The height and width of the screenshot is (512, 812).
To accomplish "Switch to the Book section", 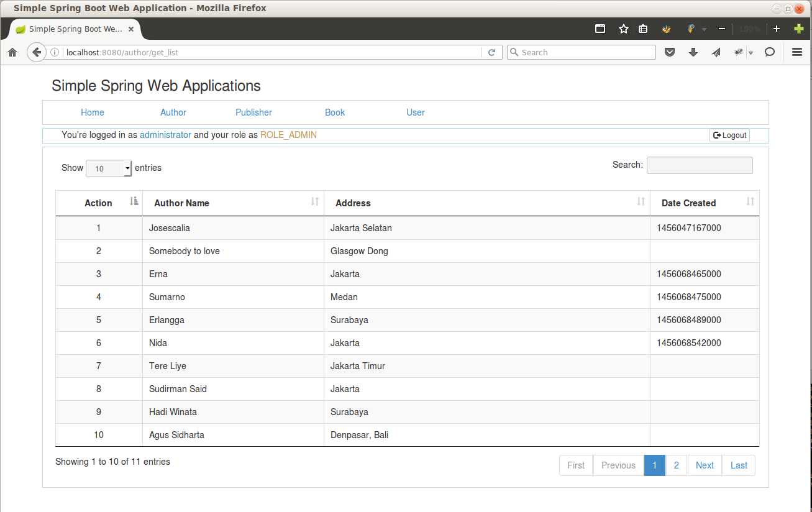I will pos(334,112).
